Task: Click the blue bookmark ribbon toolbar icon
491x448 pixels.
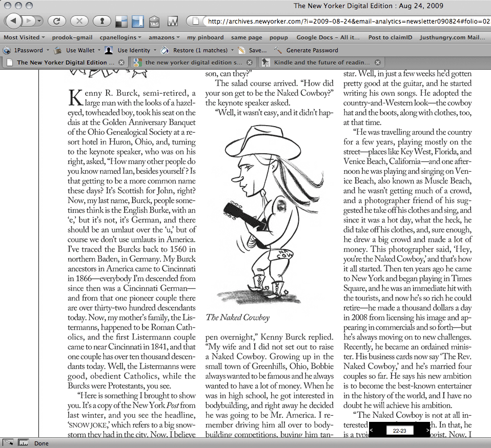Action: click(137, 22)
